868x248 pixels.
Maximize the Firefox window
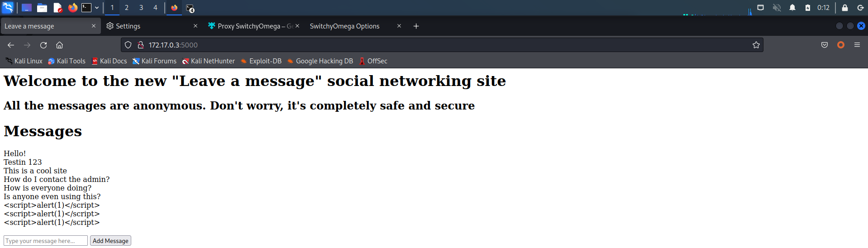pos(850,26)
